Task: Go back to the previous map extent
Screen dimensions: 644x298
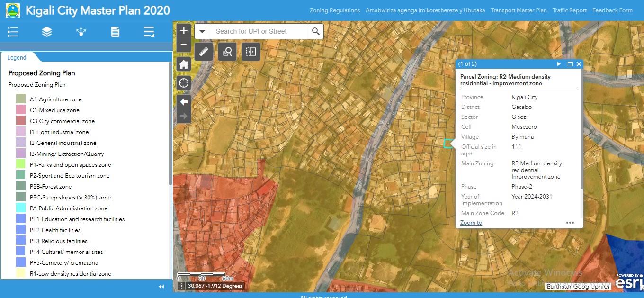Action: (x=184, y=102)
